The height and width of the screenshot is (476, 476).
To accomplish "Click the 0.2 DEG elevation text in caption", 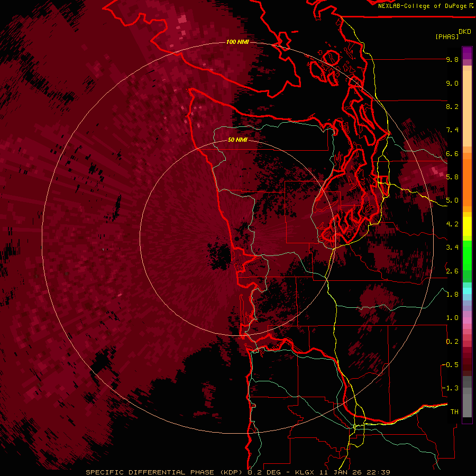I will click(264, 472).
